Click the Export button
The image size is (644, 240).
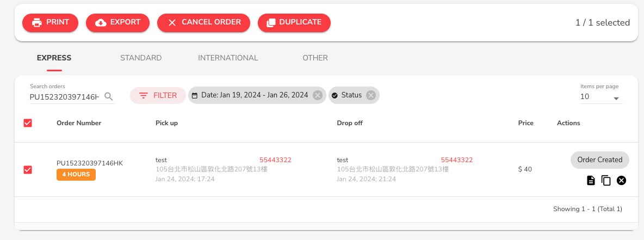pos(117,22)
